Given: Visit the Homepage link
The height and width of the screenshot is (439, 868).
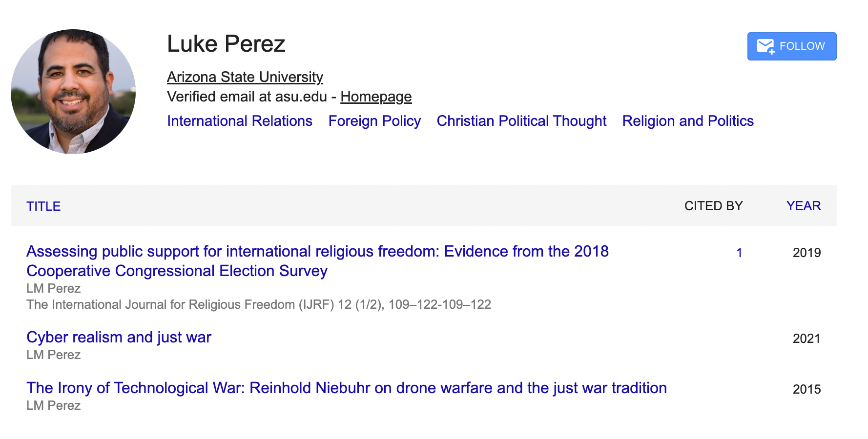Looking at the screenshot, I should [375, 97].
